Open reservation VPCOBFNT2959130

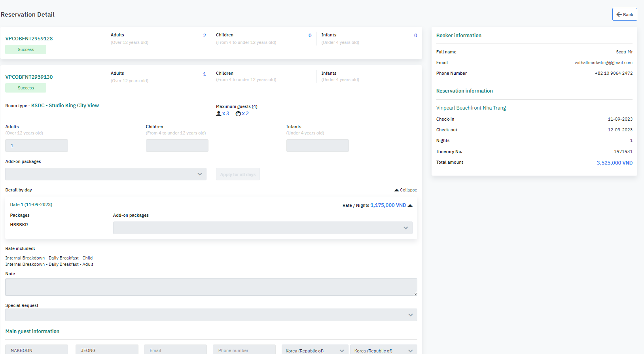(29, 77)
